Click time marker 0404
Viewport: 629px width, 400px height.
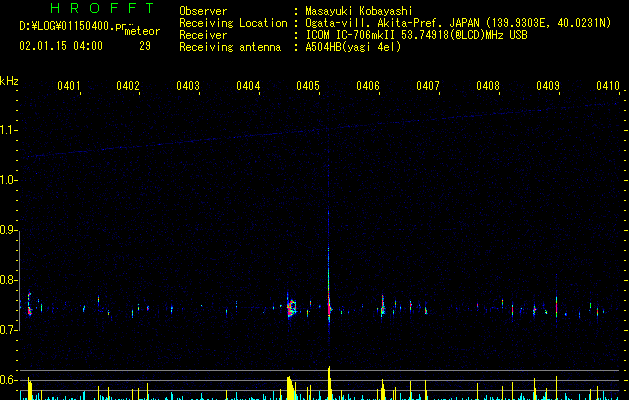(x=248, y=86)
